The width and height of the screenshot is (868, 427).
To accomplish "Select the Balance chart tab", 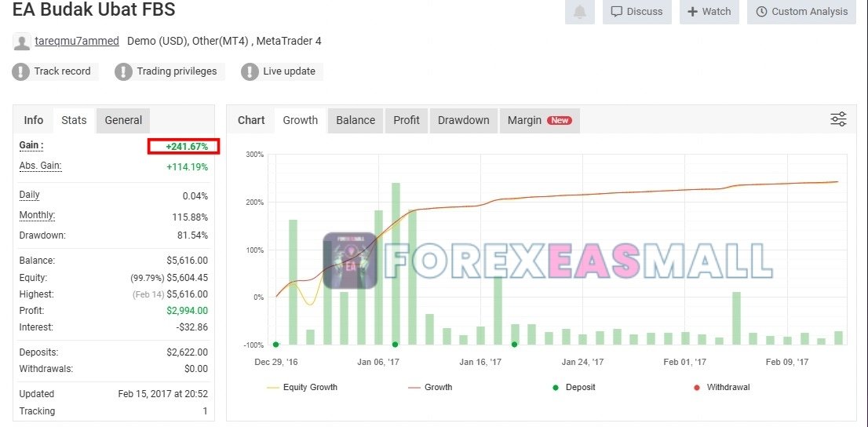I will click(356, 120).
